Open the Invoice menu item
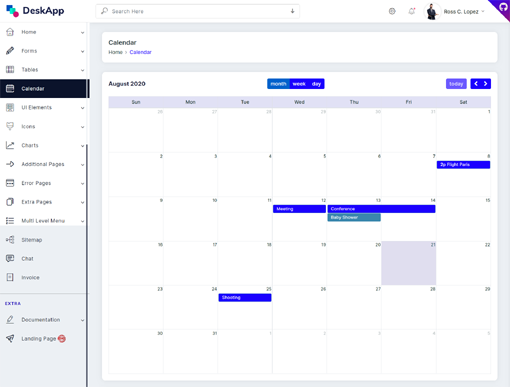Screen dimensions: 510x387 pos(43,277)
